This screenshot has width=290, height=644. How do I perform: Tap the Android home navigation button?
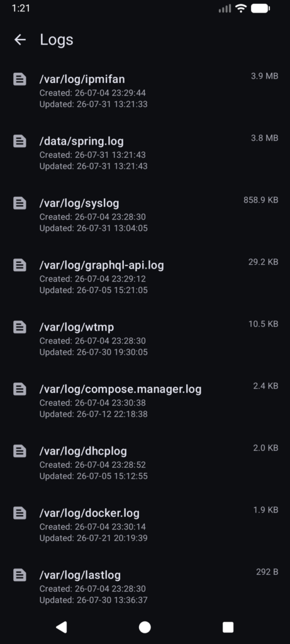click(145, 627)
